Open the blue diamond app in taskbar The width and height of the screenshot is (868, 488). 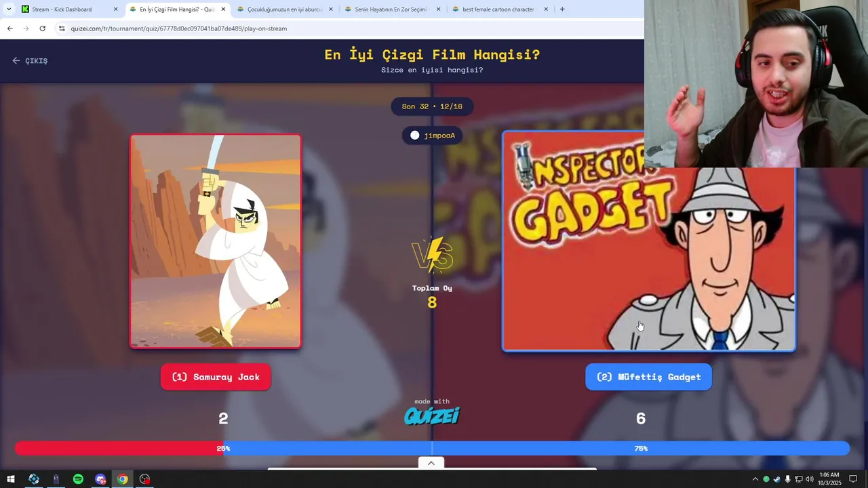34,479
